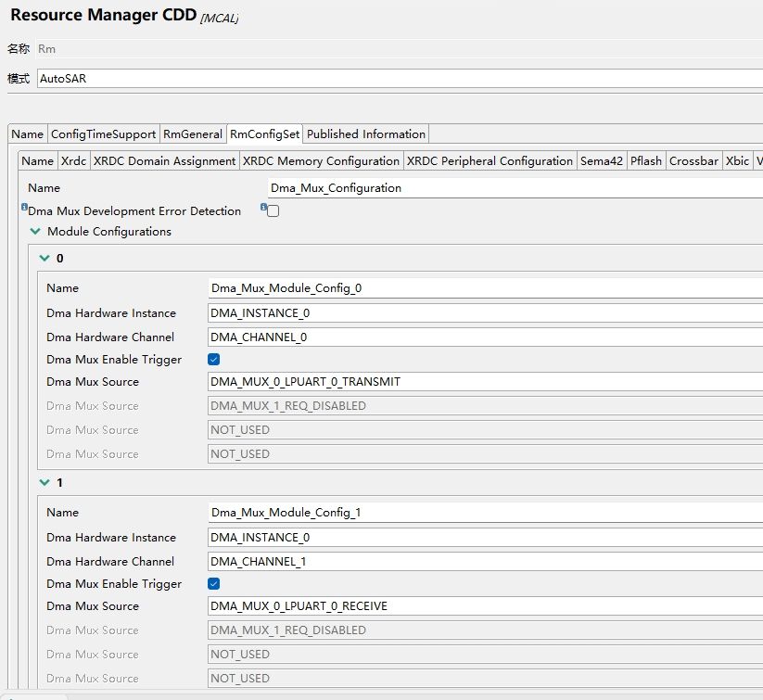Select the XRDC Domain Assignment sub-tab
The width and height of the screenshot is (763, 700).
(x=164, y=161)
